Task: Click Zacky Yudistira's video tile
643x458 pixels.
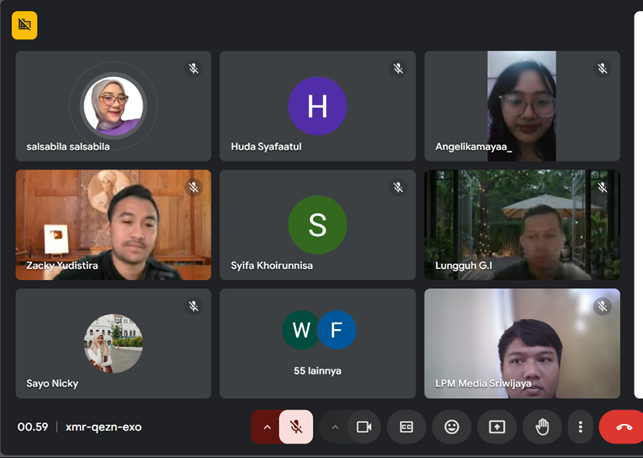Action: click(113, 225)
